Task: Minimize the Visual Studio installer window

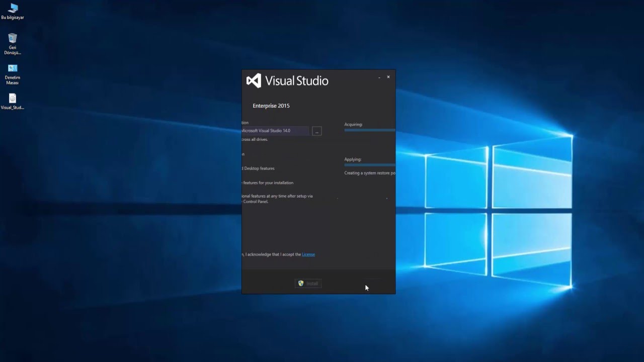Action: [x=379, y=77]
